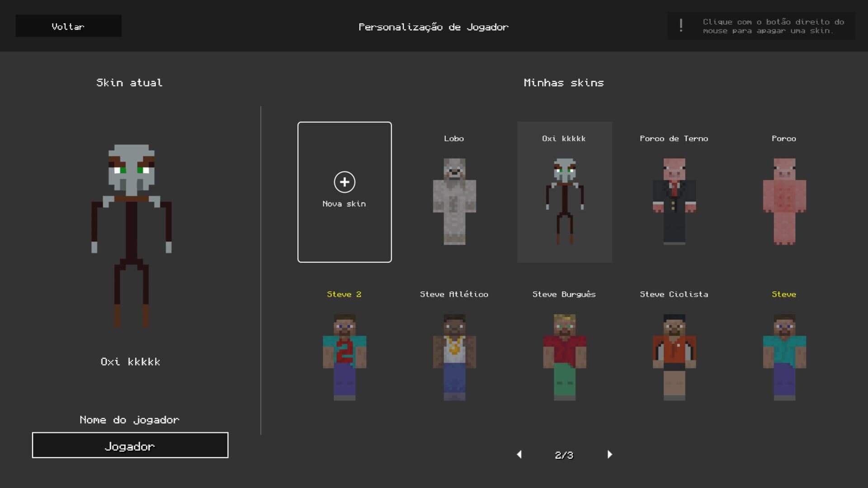Click the Personalização de Jogador title
The height and width of the screenshot is (488, 868).
tap(434, 27)
